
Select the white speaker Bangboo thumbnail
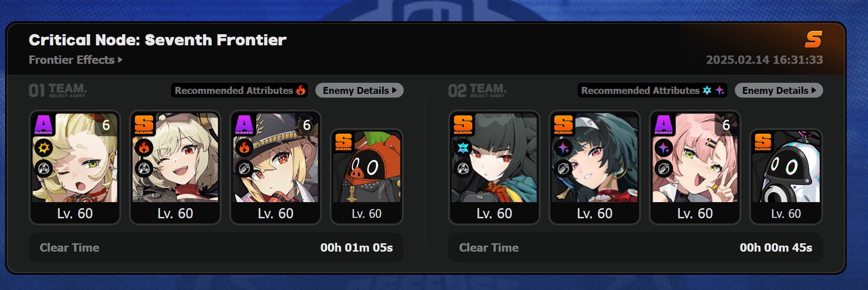click(786, 177)
